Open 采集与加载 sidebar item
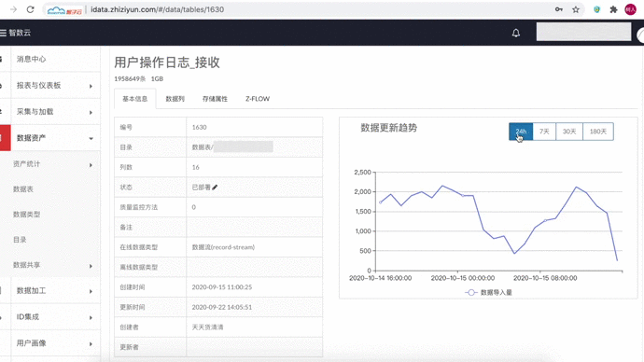 [35, 112]
